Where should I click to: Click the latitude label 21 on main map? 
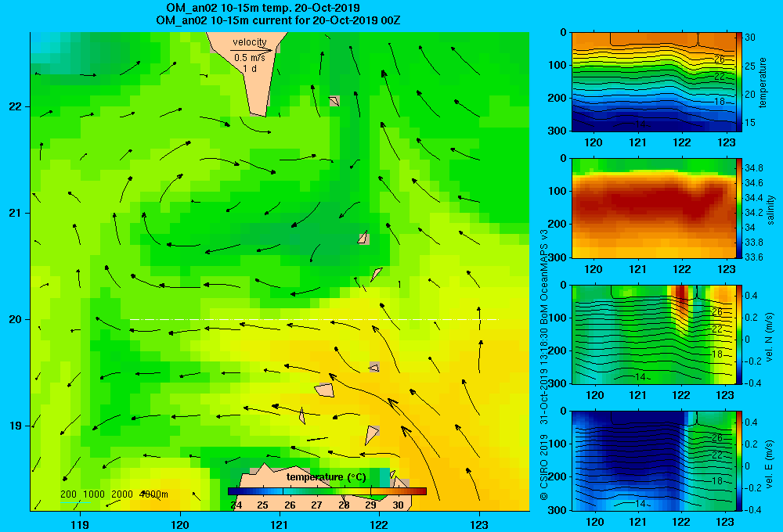tap(15, 213)
